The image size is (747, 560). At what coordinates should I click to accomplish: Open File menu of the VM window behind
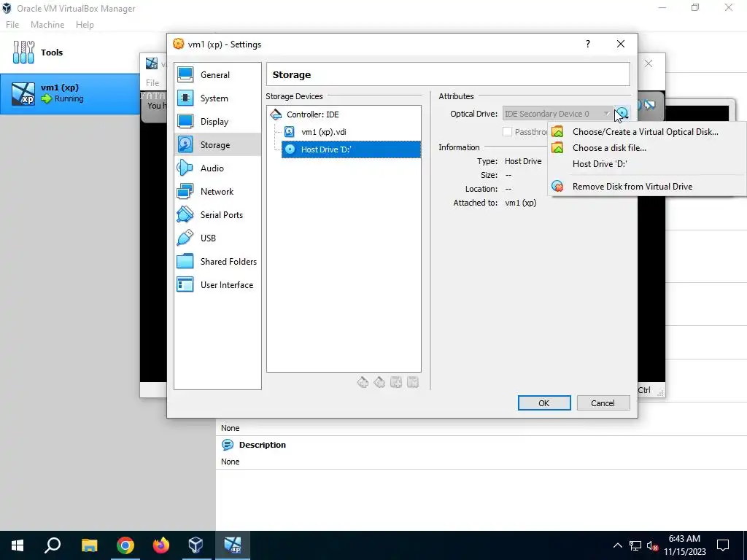153,83
